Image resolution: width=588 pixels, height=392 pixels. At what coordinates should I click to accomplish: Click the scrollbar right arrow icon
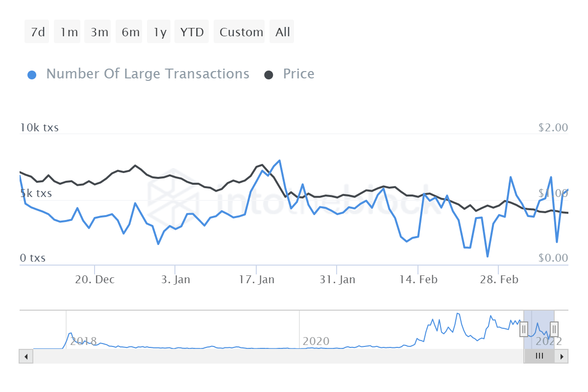(563, 356)
